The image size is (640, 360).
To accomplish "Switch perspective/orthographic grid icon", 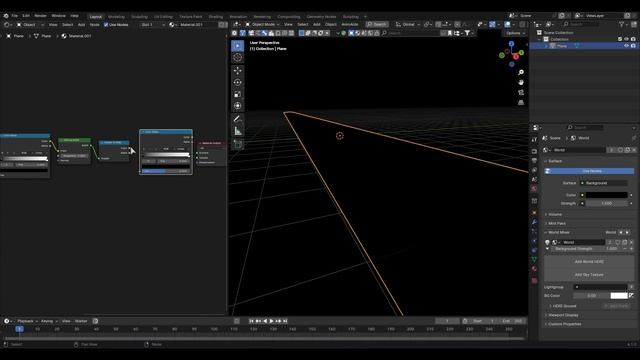I will [x=521, y=102].
